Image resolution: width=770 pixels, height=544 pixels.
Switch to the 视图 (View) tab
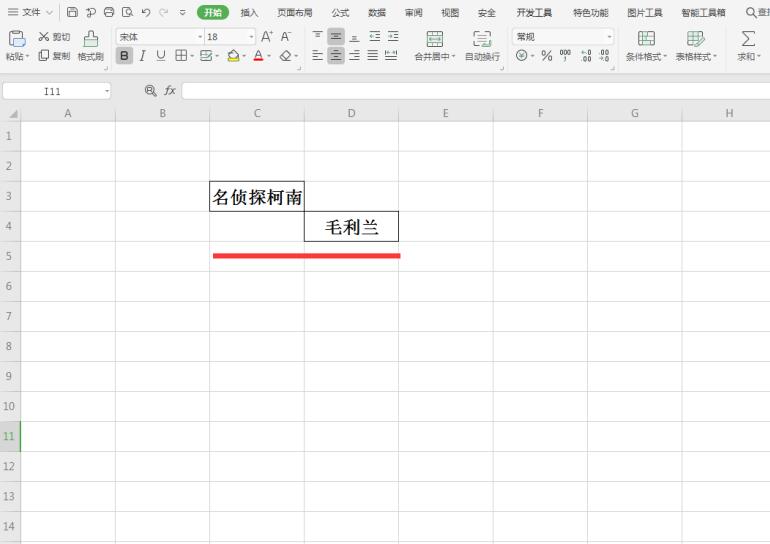pyautogui.click(x=450, y=13)
